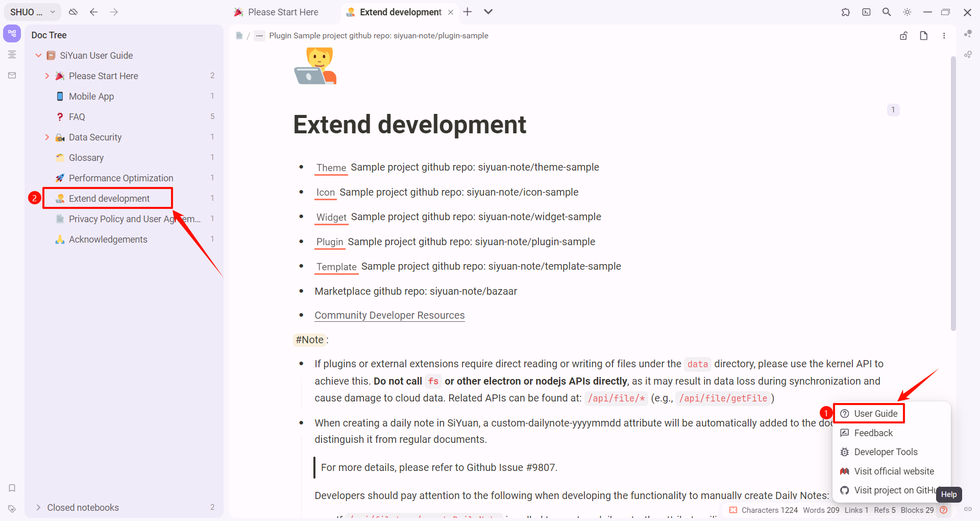980x521 pixels.
Task: Toggle the document read-only lock icon
Action: tap(903, 36)
